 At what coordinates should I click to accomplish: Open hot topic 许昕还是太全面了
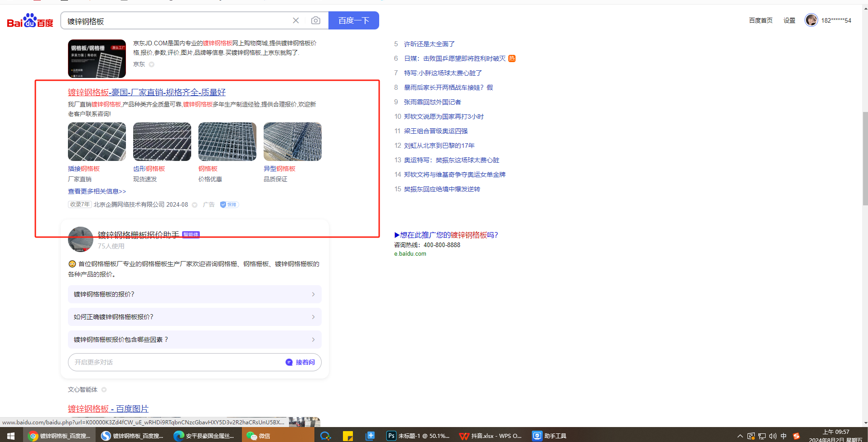(429, 44)
